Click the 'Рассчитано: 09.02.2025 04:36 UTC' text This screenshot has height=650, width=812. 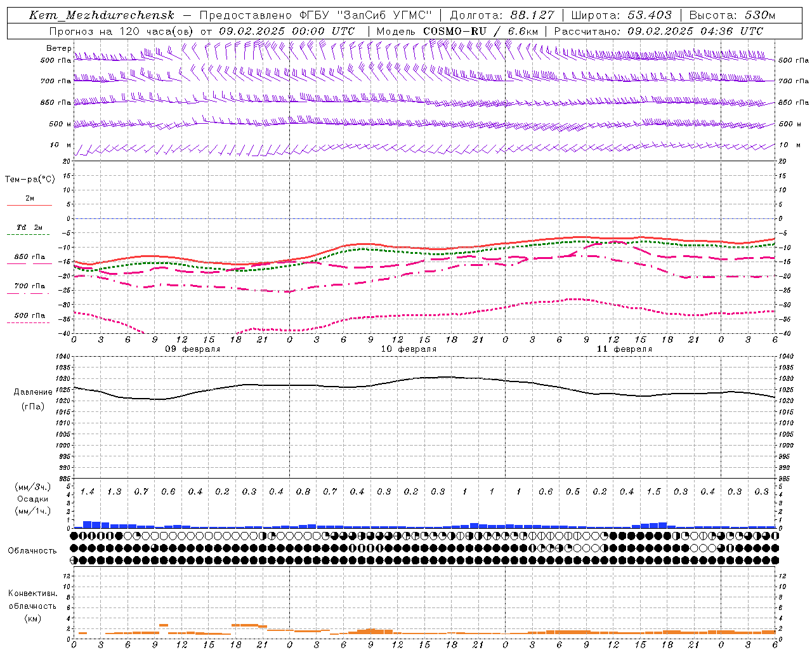pyautogui.click(x=658, y=31)
